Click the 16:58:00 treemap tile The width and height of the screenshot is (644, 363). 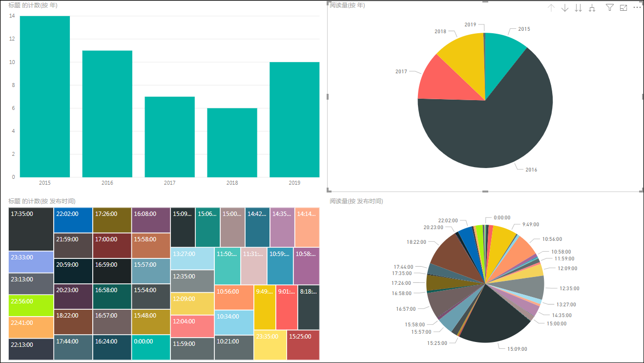coord(112,296)
